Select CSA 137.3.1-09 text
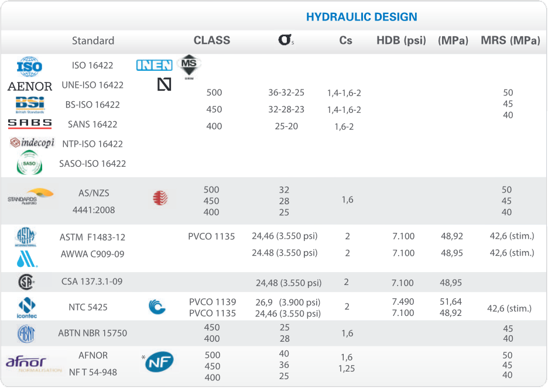 (92, 281)
